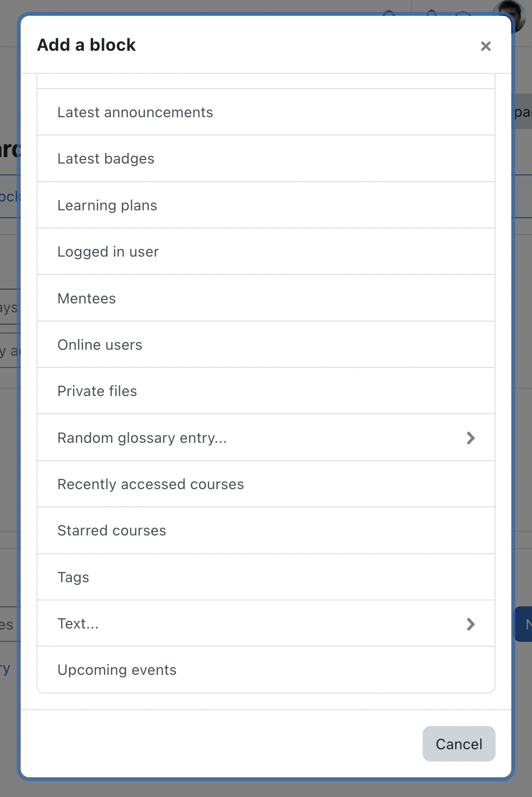Choose the Tags block

(x=266, y=577)
